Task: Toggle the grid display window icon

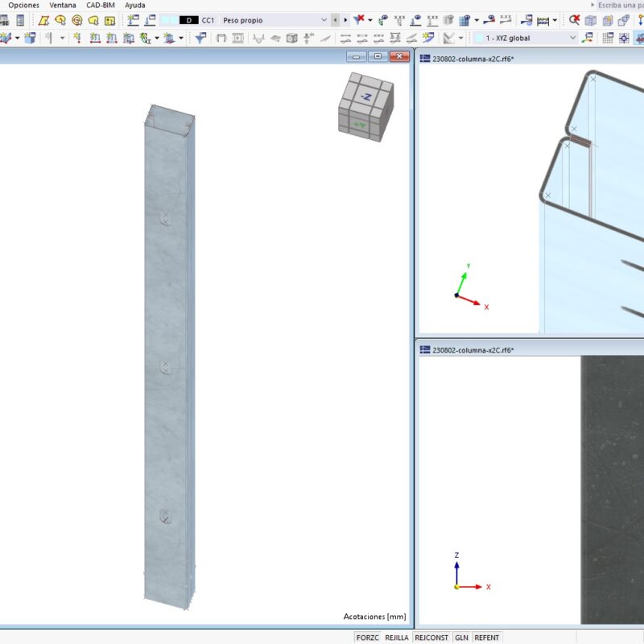Action: (608, 38)
